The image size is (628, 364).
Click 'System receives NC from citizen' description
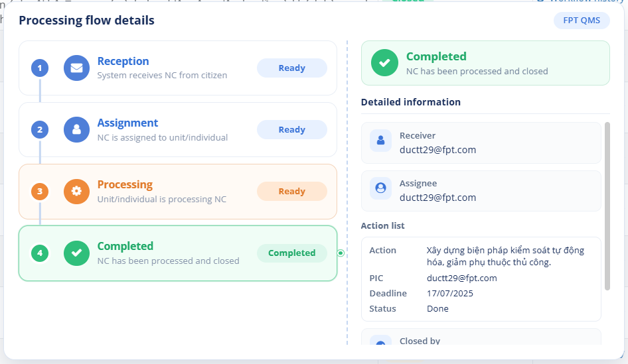click(x=162, y=75)
